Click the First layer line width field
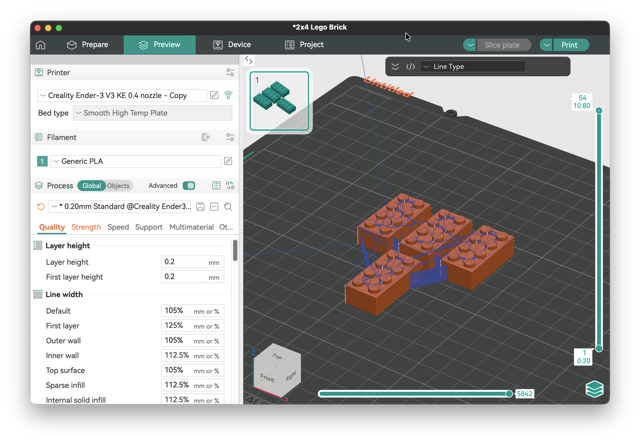The height and width of the screenshot is (444, 640). 193,326
